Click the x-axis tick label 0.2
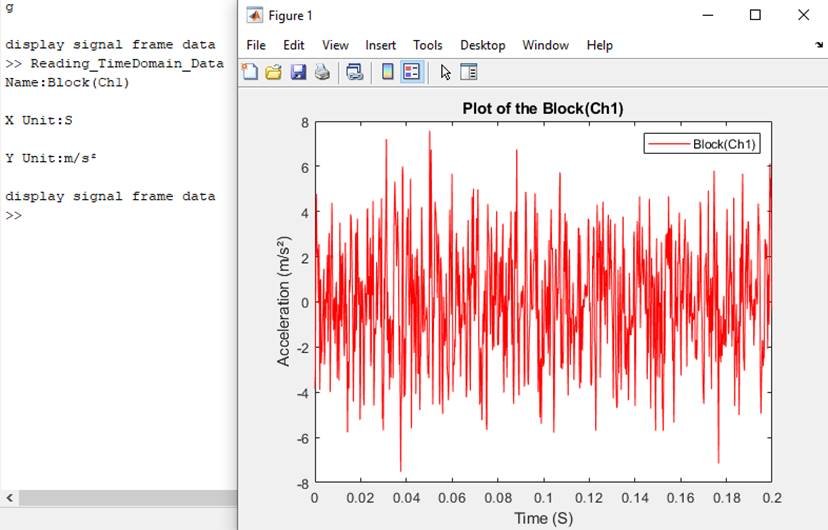The height and width of the screenshot is (530, 828). point(771,498)
